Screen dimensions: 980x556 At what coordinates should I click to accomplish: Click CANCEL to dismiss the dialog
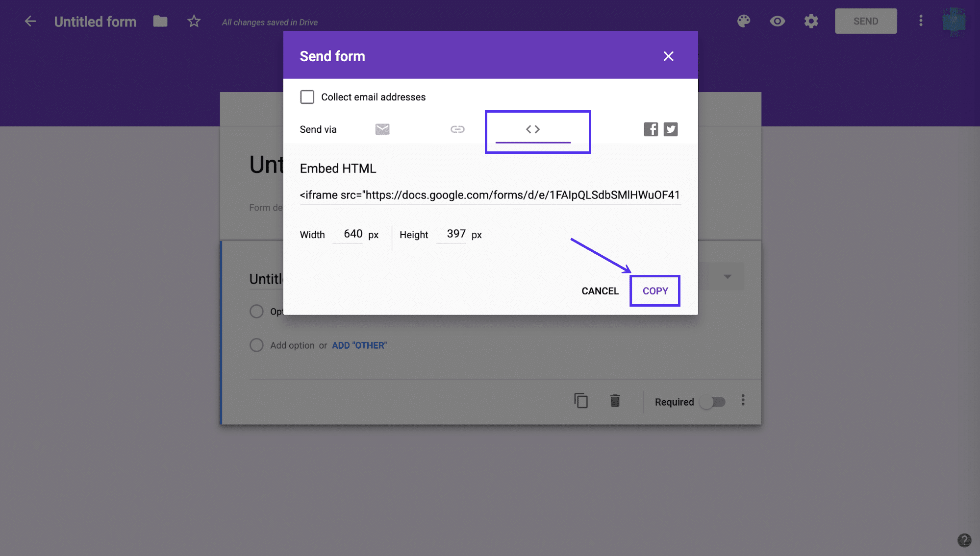click(x=600, y=290)
